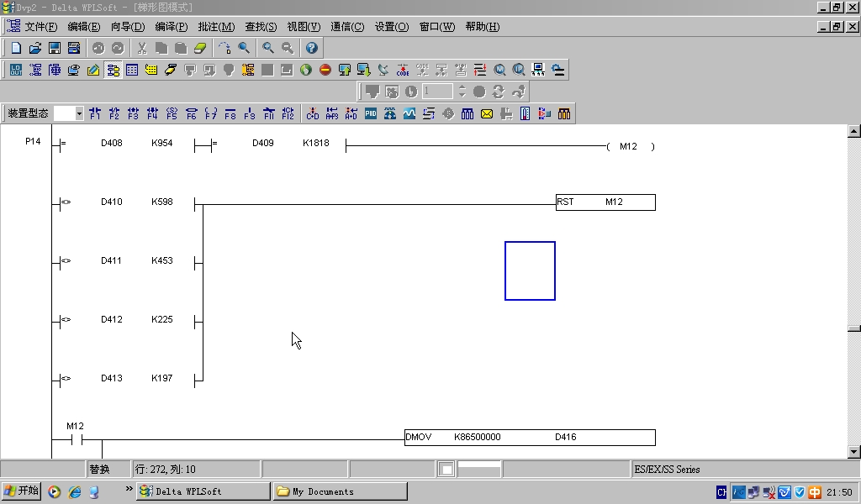Click the yellow envelope icon
This screenshot has height=504, width=861.
point(487,113)
